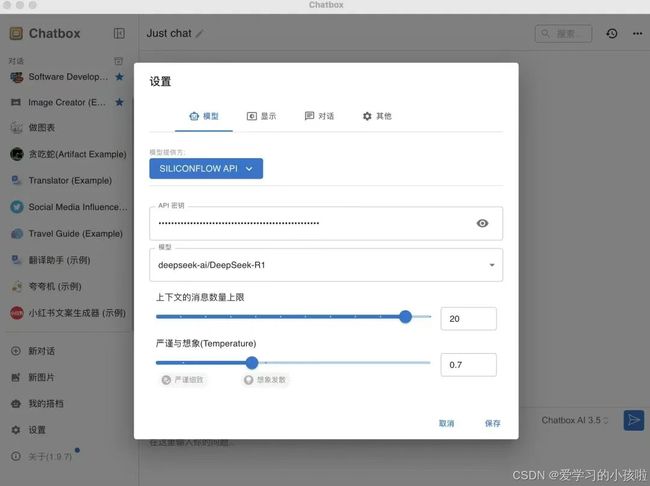Click the temperature value field showing 0.7
650x486 pixels.
click(x=468, y=365)
